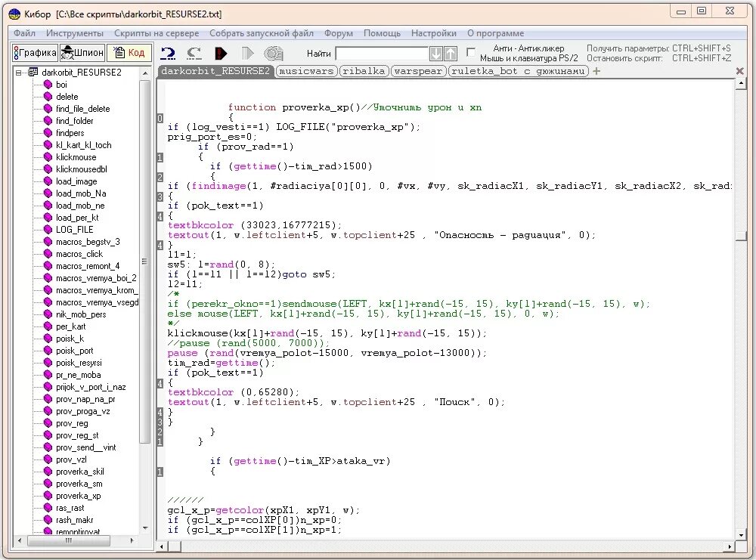Viewport: 756px width, 560px height.
Task: Toggle the Анти-Антикликер checkbox
Action: pos(470,51)
